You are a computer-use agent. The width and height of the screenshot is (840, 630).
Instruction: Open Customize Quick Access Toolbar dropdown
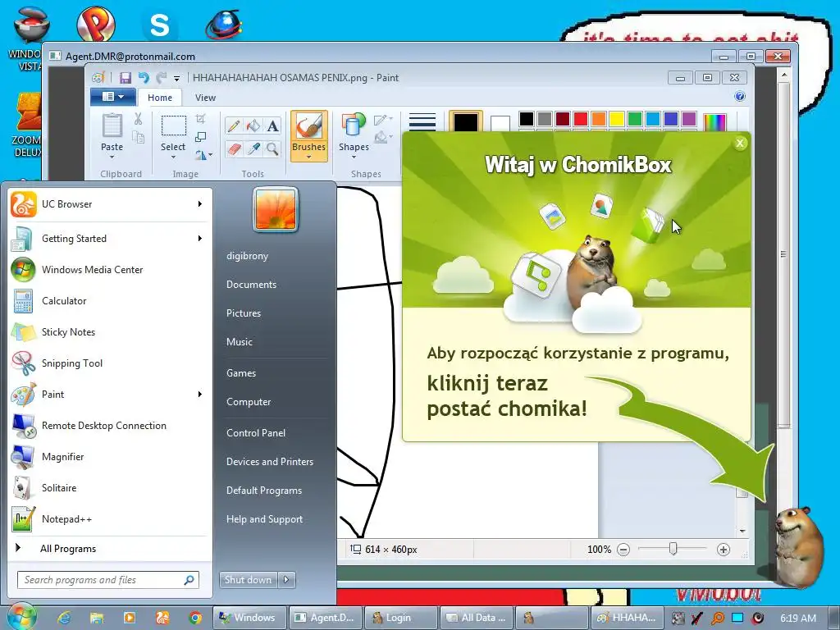tap(177, 79)
